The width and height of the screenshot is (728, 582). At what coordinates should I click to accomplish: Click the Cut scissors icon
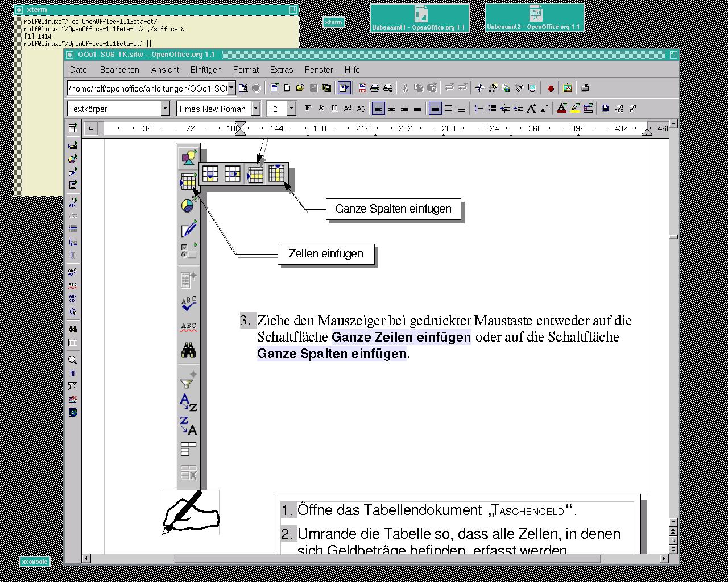click(x=405, y=88)
